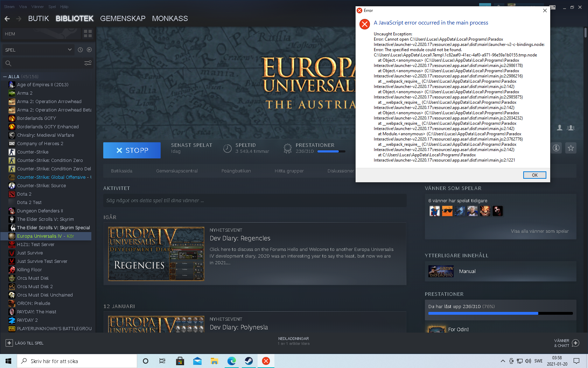Open Steam from the Windows taskbar
The image size is (588, 368).
[249, 361]
